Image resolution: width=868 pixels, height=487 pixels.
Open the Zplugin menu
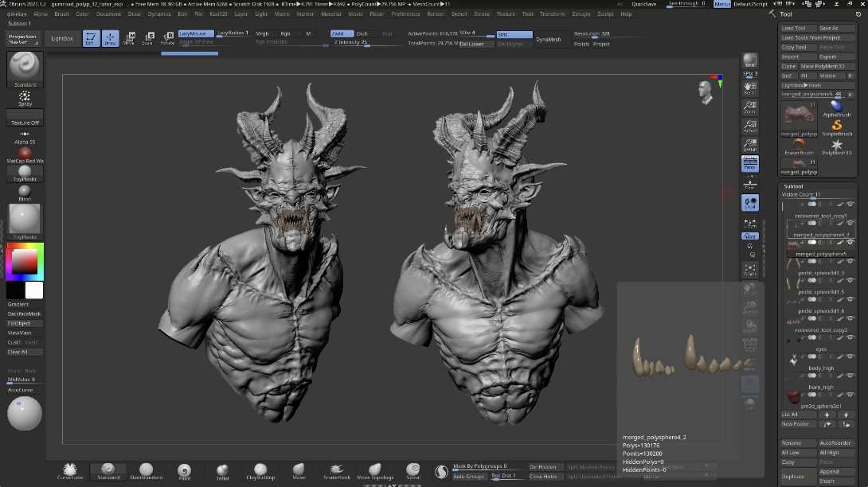click(x=583, y=14)
